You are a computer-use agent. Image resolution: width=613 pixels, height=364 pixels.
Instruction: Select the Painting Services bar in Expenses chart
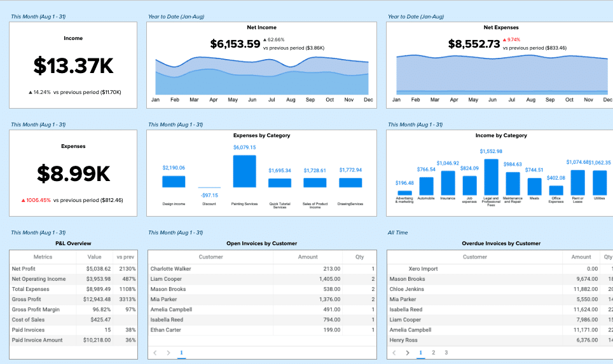[244, 172]
